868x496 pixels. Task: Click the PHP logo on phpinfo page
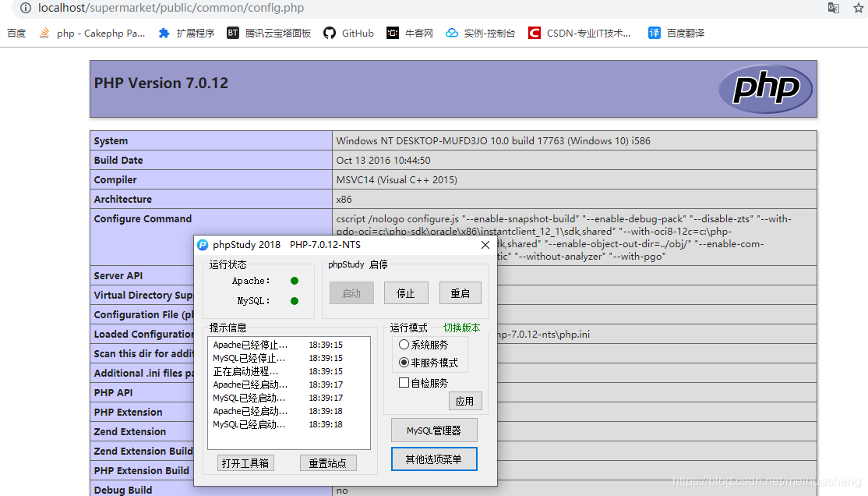765,89
